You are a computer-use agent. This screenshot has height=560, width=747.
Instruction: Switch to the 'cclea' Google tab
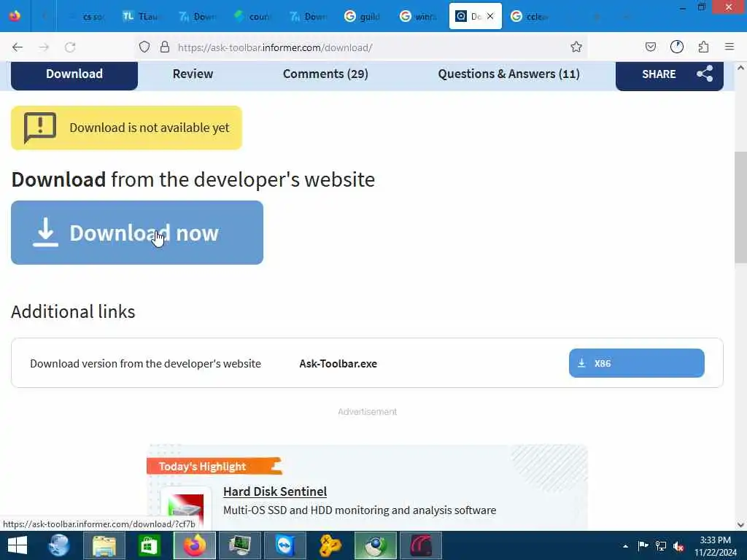(x=529, y=17)
